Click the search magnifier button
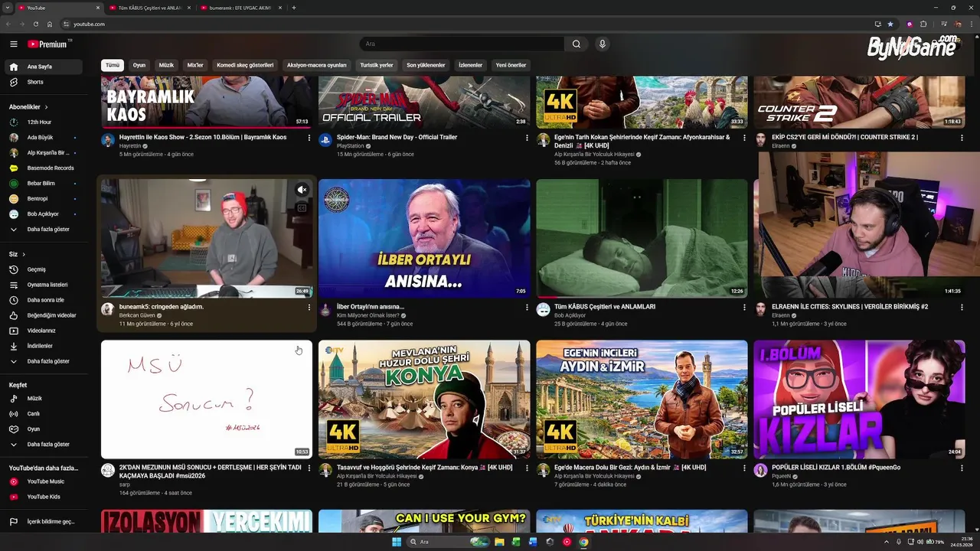 pos(577,44)
